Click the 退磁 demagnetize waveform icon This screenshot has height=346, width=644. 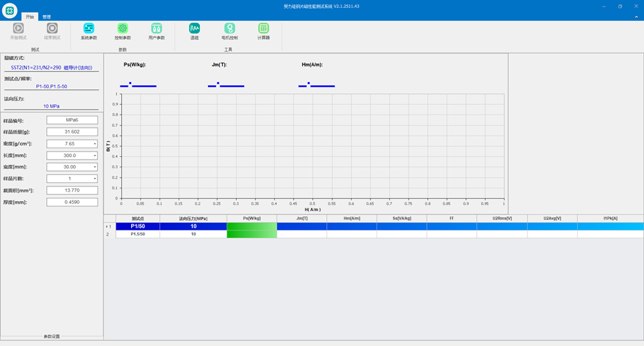click(194, 28)
